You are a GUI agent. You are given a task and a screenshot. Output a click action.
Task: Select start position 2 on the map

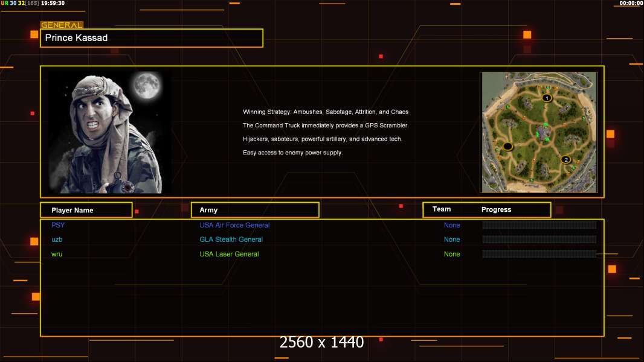coord(566,159)
